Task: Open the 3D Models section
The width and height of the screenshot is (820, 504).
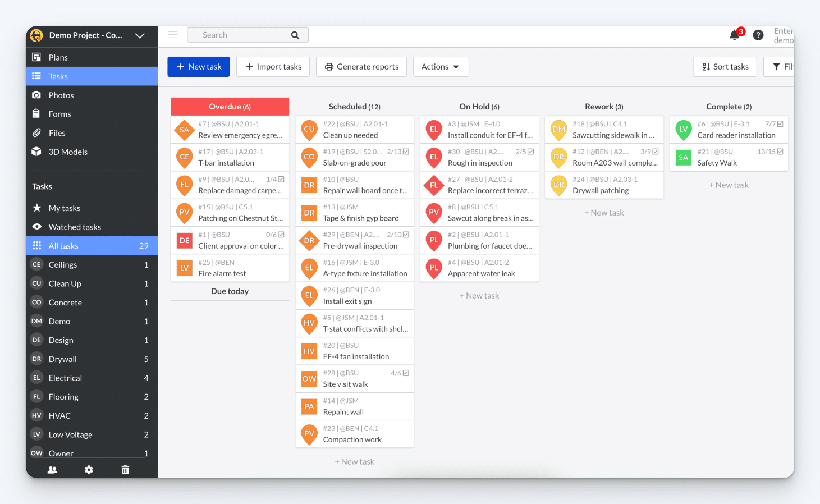Action: (67, 152)
